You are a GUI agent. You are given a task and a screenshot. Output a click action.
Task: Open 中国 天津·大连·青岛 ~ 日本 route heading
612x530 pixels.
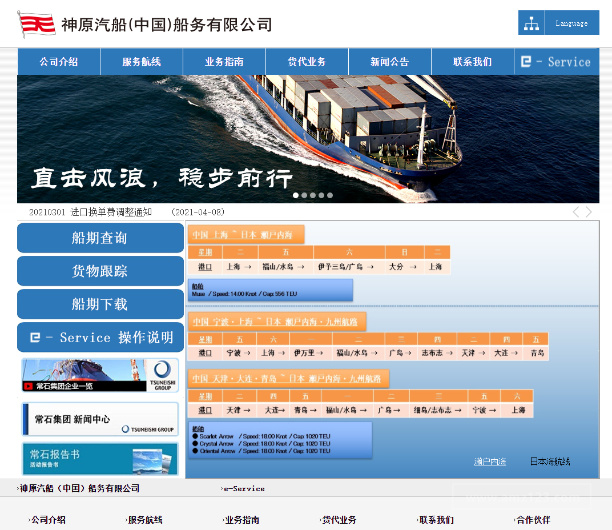pos(289,379)
